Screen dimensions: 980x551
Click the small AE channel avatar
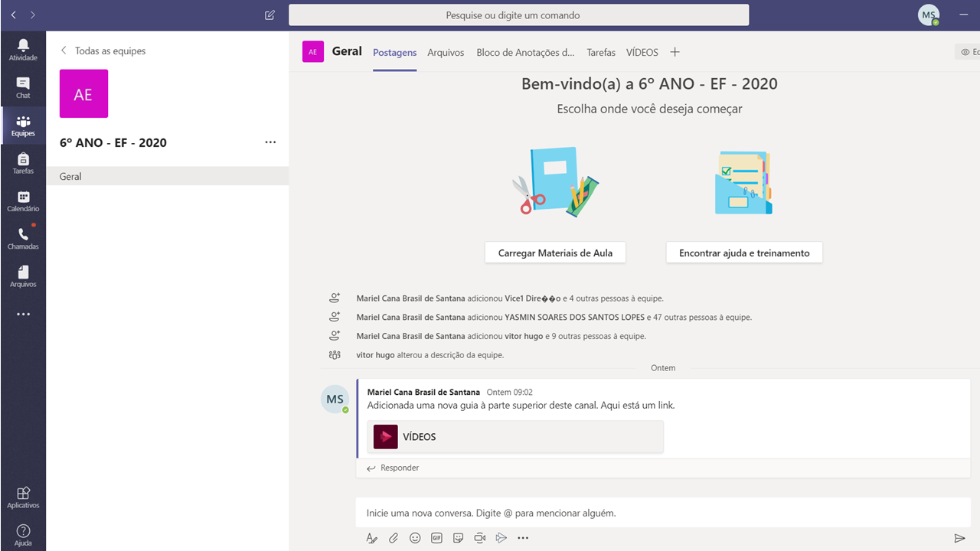[313, 52]
